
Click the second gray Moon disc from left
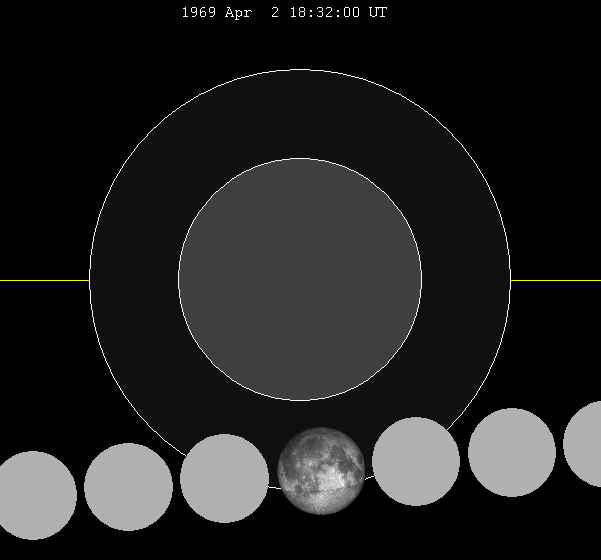pyautogui.click(x=128, y=487)
